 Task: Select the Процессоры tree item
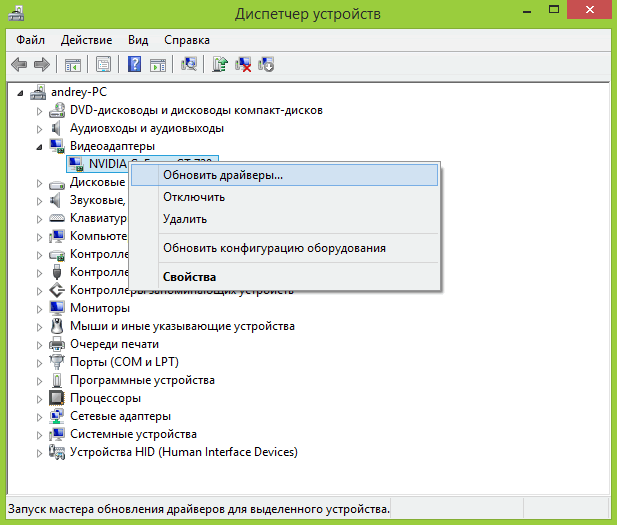click(106, 398)
